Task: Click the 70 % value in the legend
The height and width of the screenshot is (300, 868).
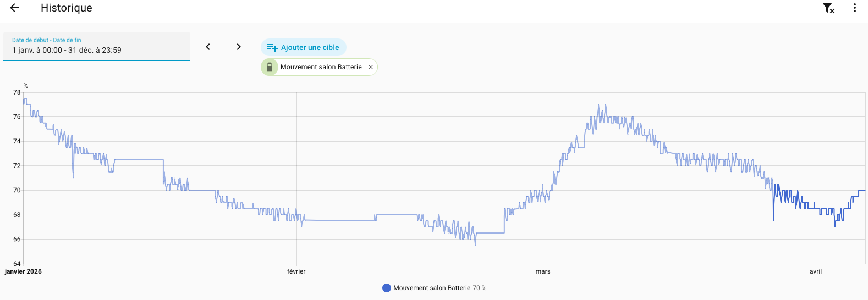Action: (x=480, y=288)
